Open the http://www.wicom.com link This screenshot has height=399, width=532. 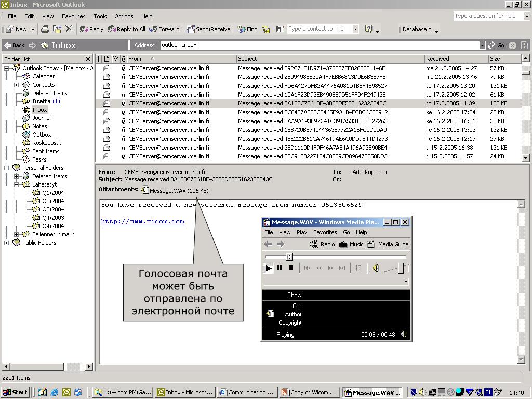click(x=142, y=221)
